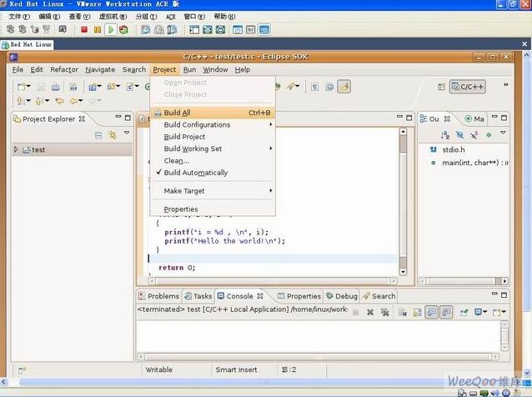The width and height of the screenshot is (532, 397).
Task: Open Project Explorer view menu triangle
Action: pos(127,133)
